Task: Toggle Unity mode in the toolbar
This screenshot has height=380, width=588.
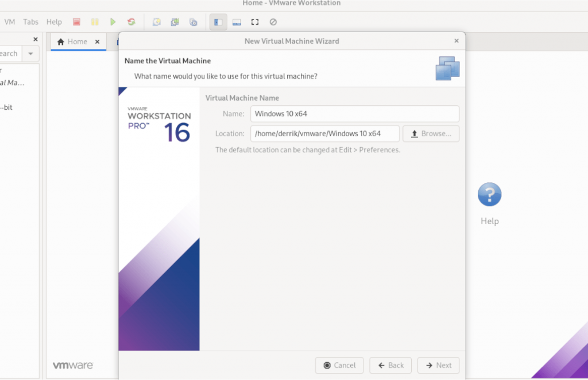Action: click(273, 22)
